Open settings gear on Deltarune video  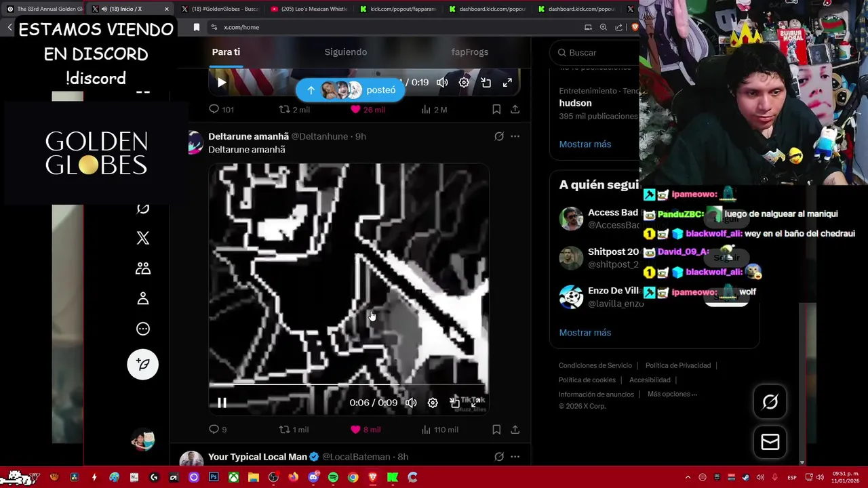coord(433,403)
